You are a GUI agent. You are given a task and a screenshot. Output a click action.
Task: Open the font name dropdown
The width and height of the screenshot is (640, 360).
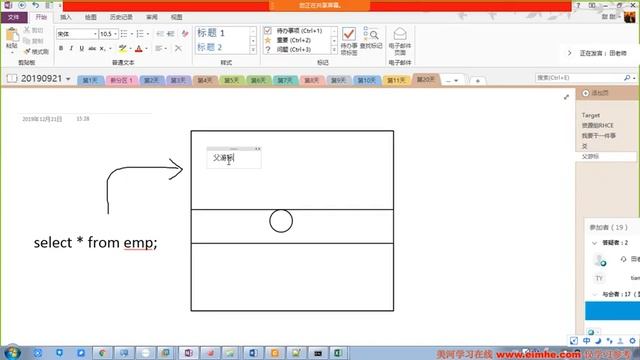tap(95, 34)
